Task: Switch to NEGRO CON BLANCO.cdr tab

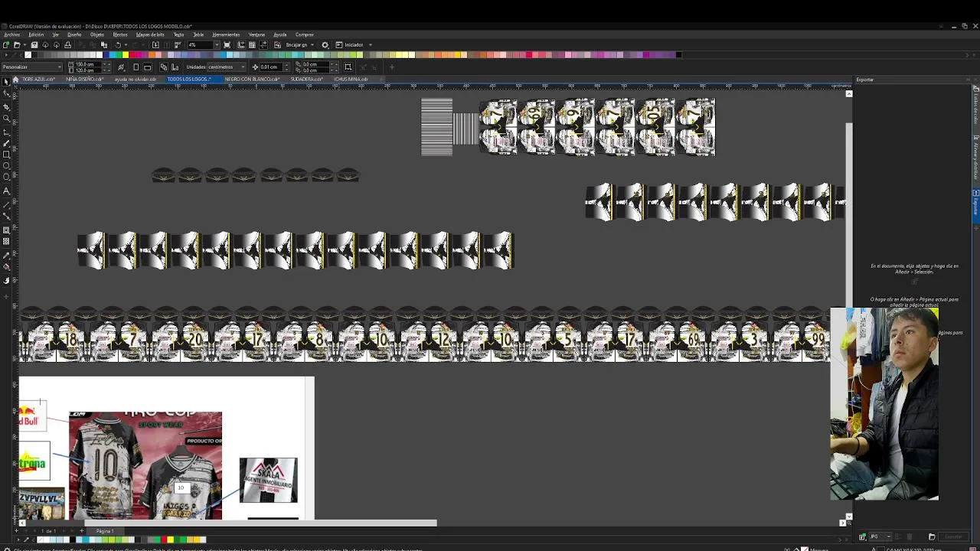Action: click(252, 79)
